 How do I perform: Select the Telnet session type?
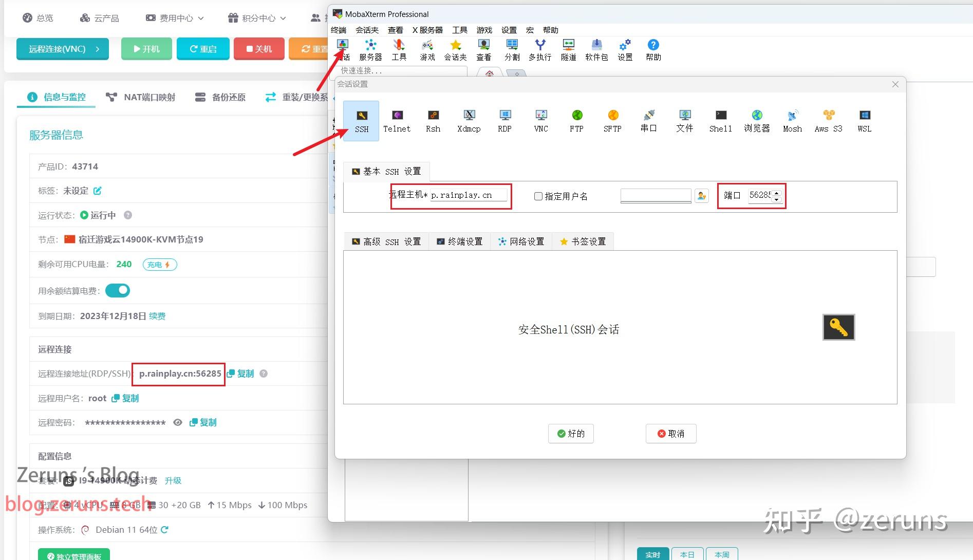click(x=397, y=121)
